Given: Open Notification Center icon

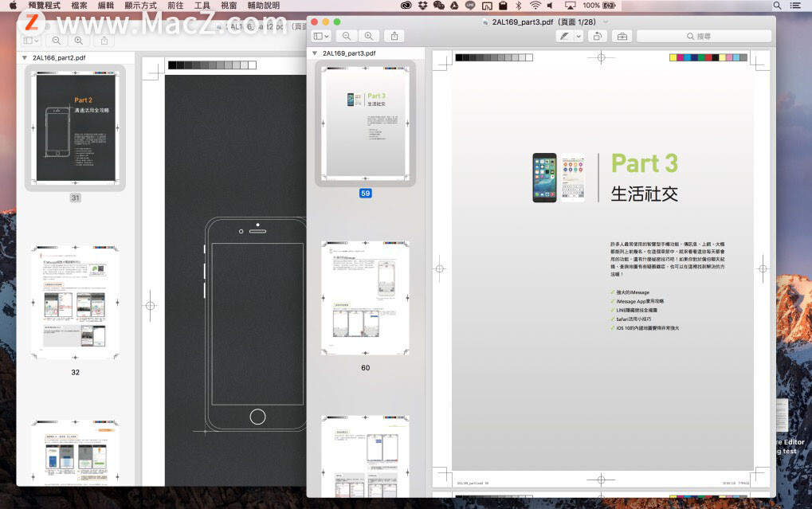Looking at the screenshot, I should [x=795, y=6].
